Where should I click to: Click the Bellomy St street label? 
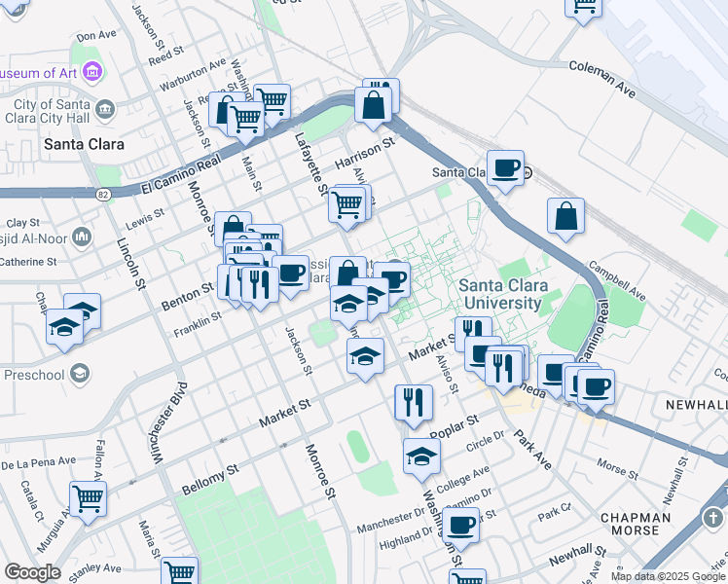210,480
